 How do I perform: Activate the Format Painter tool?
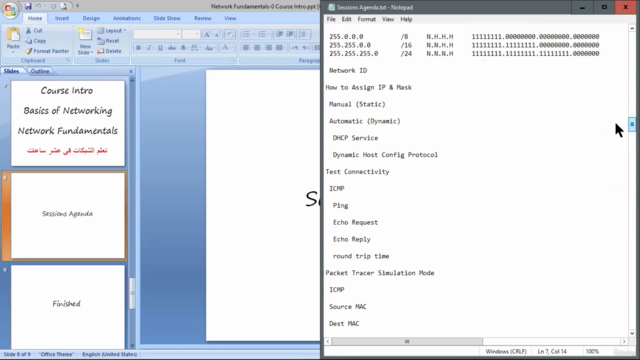coord(47,51)
